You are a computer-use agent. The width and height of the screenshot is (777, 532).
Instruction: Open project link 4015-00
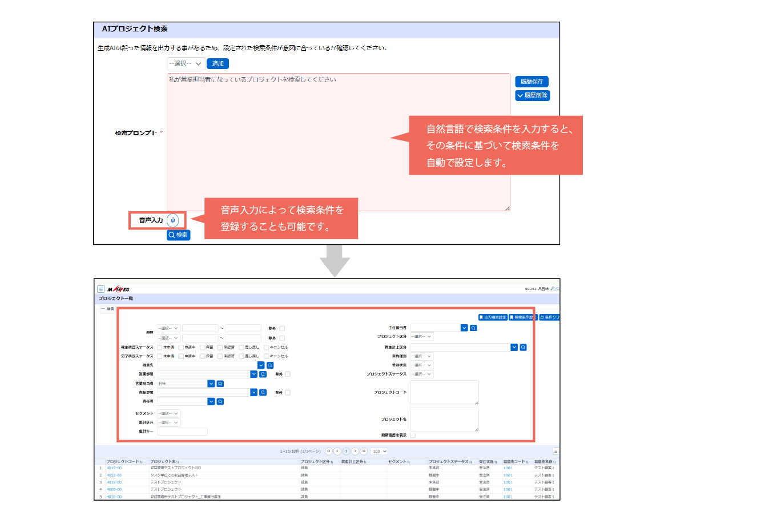pos(114,468)
